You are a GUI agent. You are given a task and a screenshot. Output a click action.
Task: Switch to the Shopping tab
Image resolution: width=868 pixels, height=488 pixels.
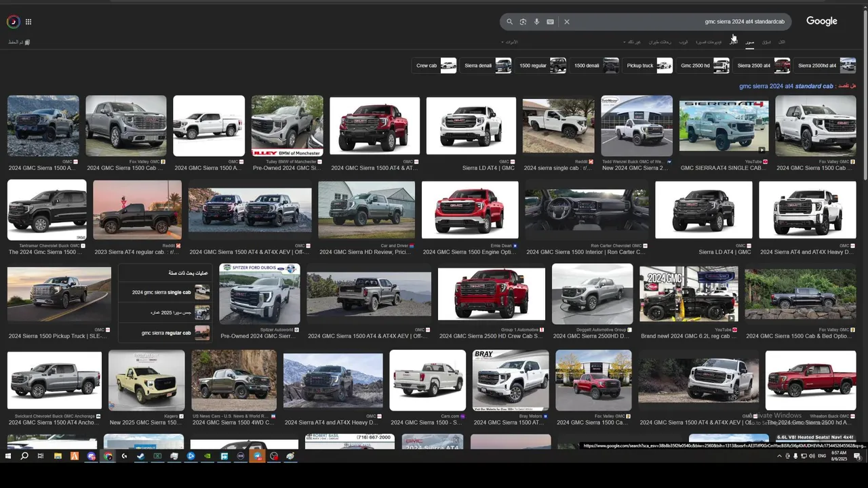click(766, 42)
